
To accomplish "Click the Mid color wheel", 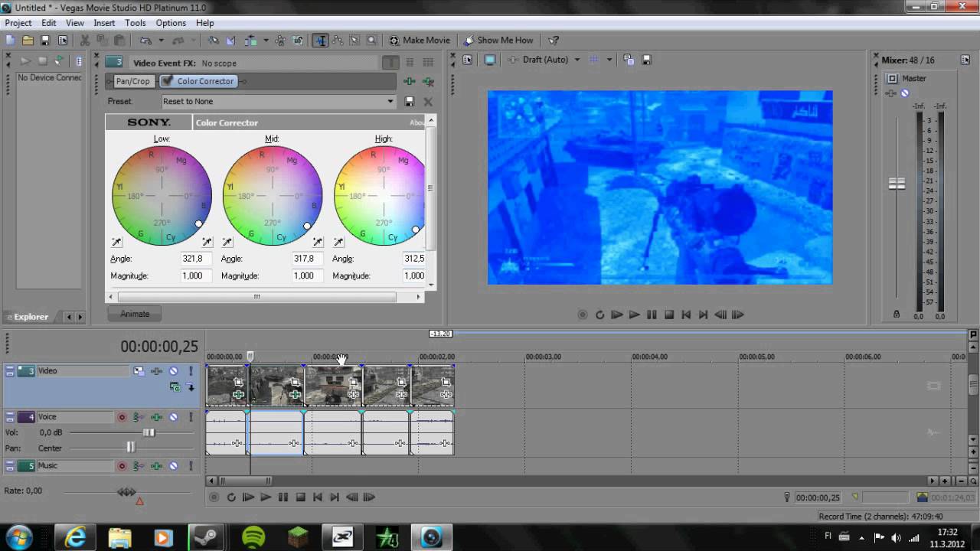I will pos(273,196).
